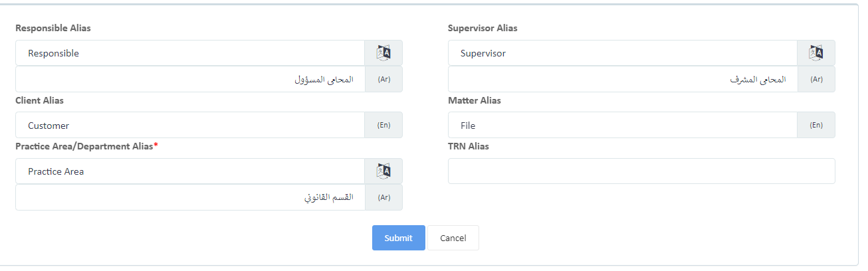Click the (Ar) tag beside Practice Area Arabic field
The image size is (868, 271).
(x=383, y=197)
